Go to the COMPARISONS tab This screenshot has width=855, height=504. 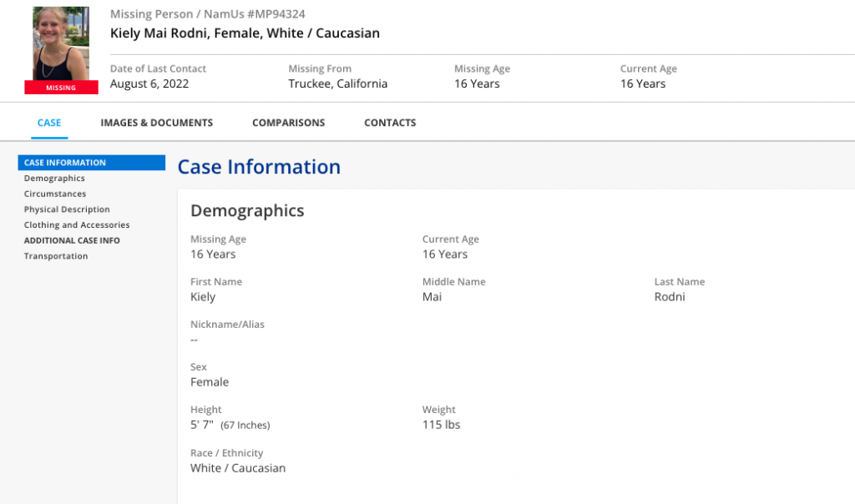[288, 123]
